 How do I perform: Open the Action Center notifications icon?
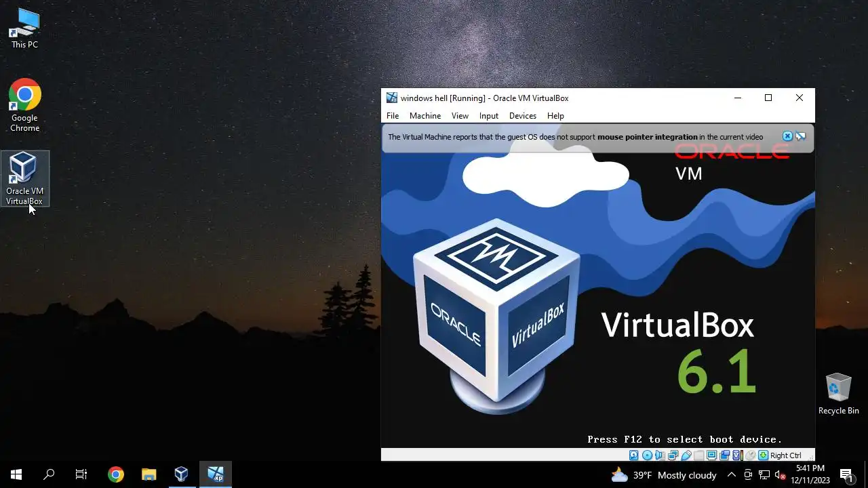[846, 475]
